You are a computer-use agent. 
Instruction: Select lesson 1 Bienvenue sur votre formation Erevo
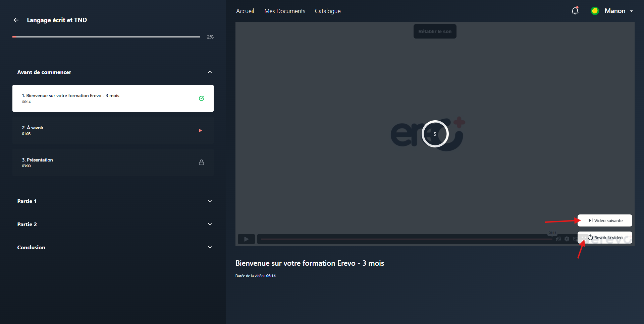click(x=113, y=98)
